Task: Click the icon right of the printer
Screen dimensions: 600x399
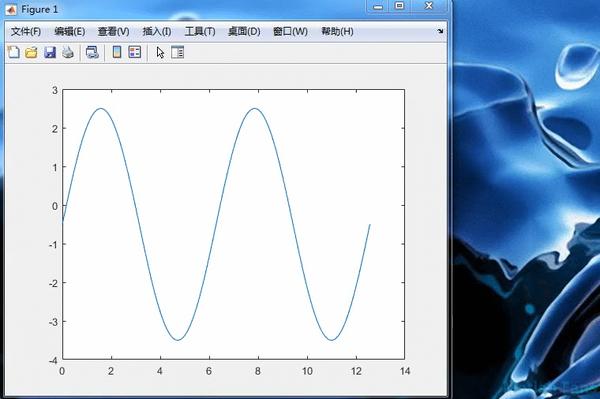Action: point(92,52)
